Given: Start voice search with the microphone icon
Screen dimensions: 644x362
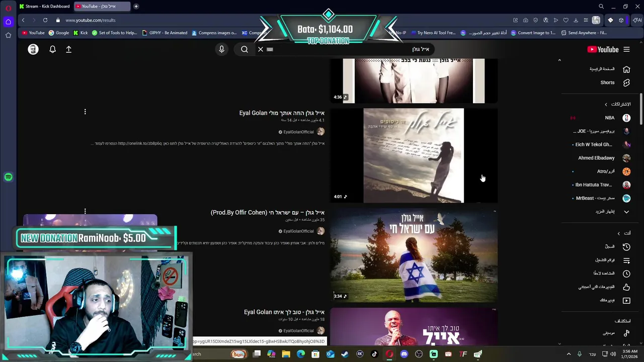Looking at the screenshot, I should click(x=221, y=49).
